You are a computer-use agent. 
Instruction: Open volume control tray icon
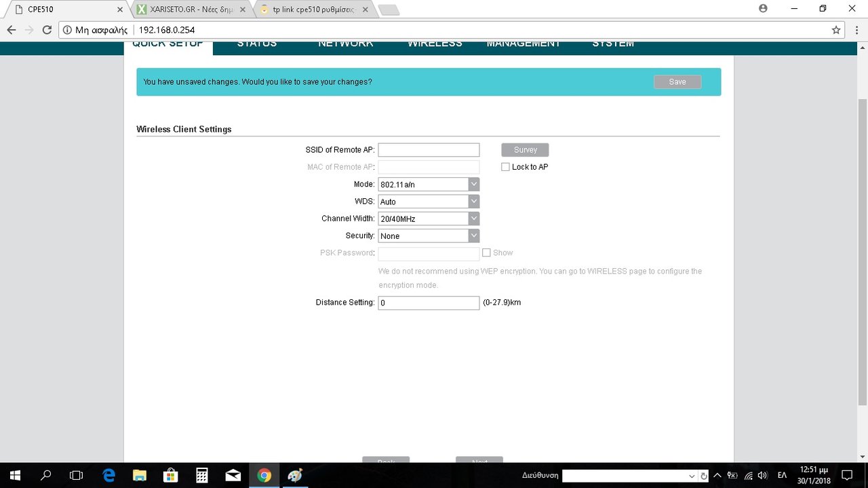tap(762, 475)
